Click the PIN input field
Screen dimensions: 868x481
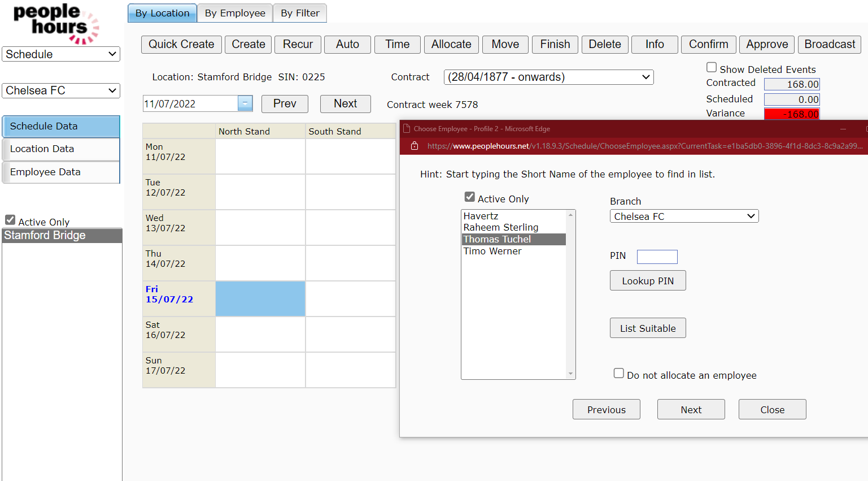click(x=657, y=257)
